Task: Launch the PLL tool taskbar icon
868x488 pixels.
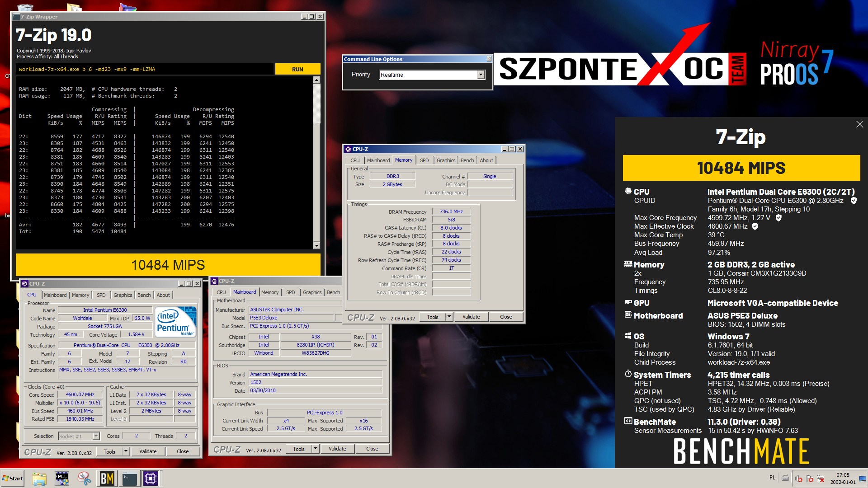Action: 62,479
